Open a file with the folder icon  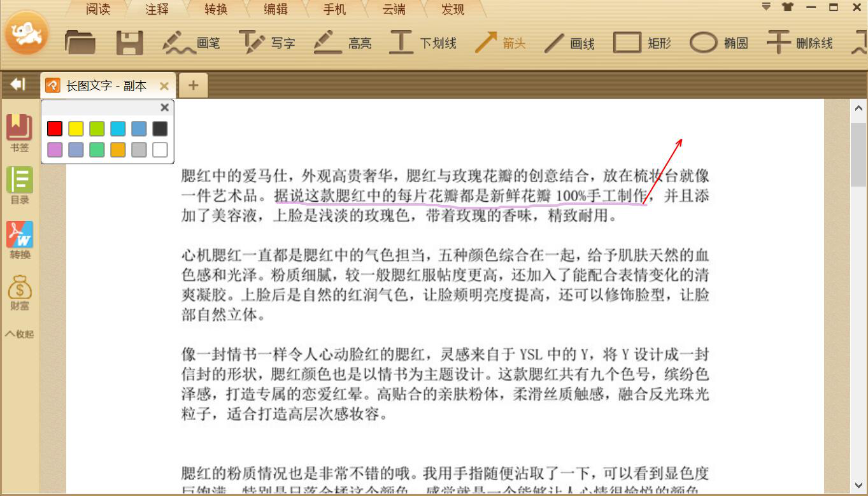click(80, 43)
